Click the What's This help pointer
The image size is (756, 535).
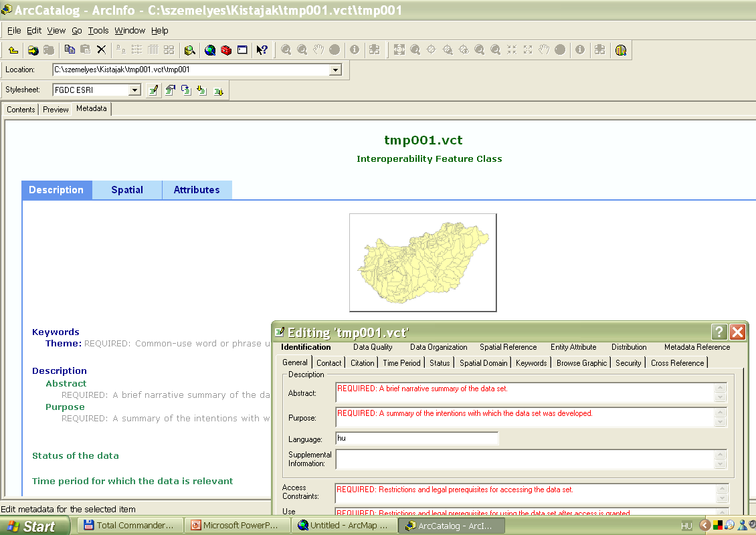262,49
